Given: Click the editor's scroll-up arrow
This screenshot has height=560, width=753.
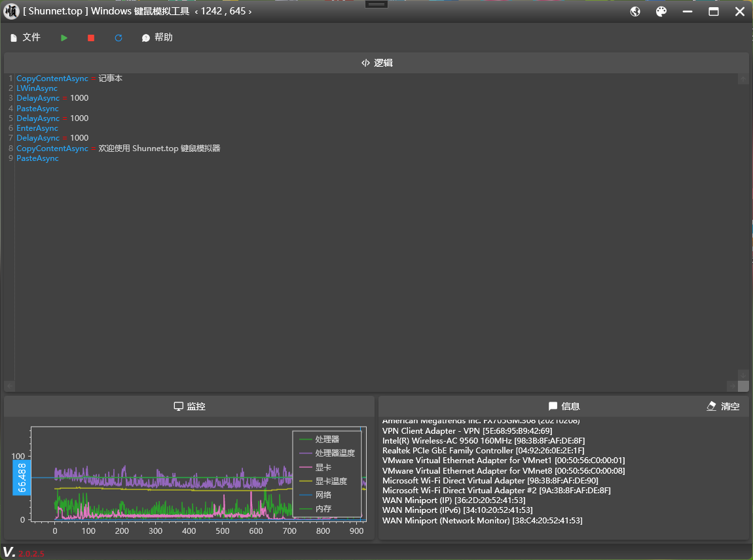Looking at the screenshot, I should click(743, 79).
